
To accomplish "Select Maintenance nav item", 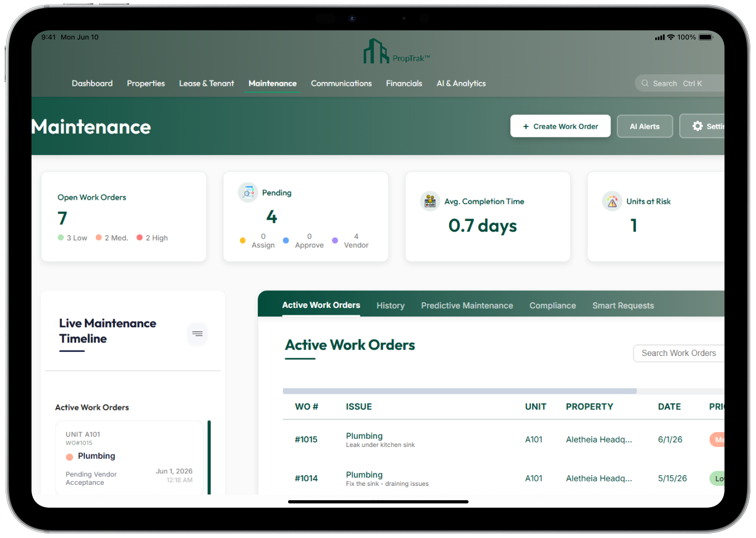I will coord(273,84).
